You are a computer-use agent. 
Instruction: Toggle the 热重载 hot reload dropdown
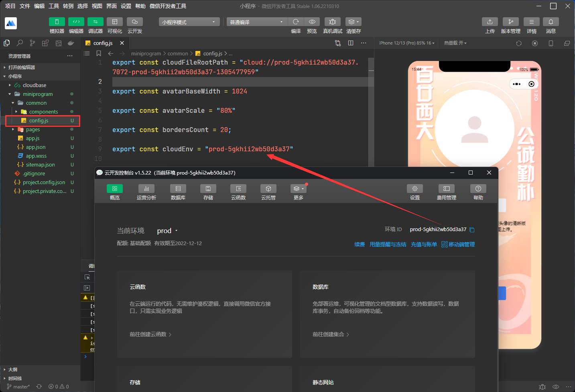coord(455,43)
